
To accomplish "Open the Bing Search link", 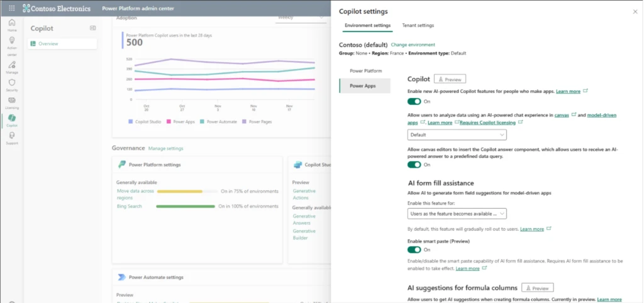I will coord(129,206).
